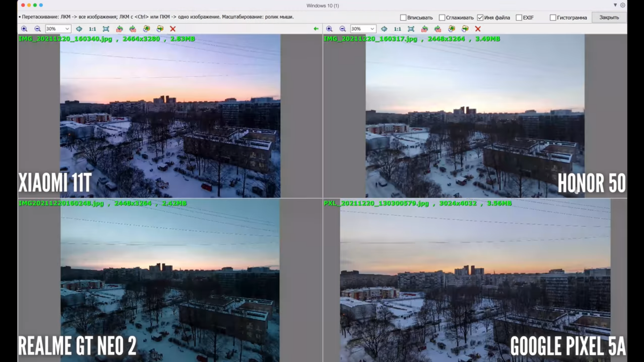Enable the Вписывать checkbox
644x362 pixels.
(x=403, y=17)
